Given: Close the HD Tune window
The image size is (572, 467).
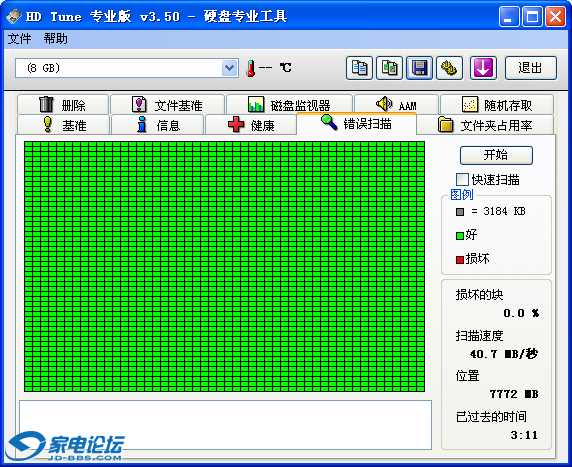Looking at the screenshot, I should click(x=555, y=17).
